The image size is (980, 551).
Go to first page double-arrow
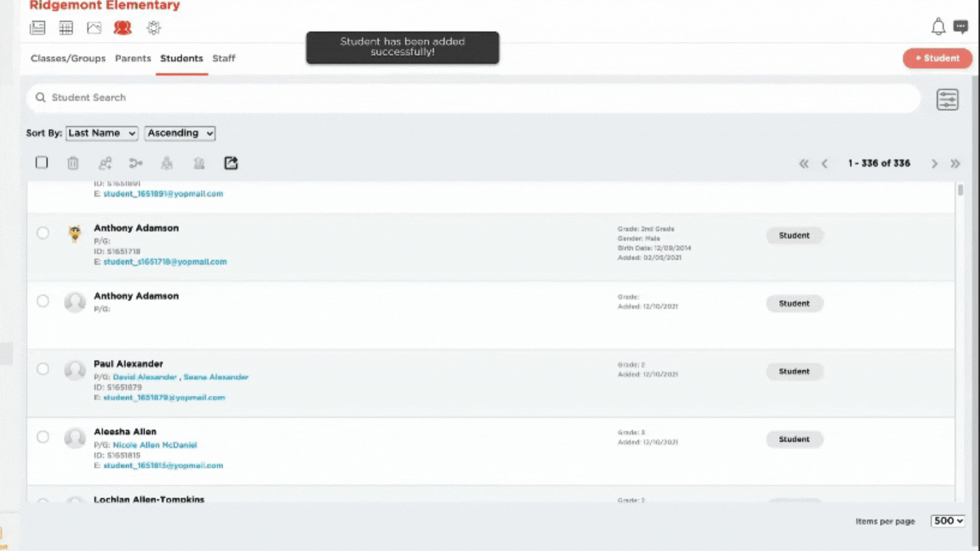(x=804, y=163)
